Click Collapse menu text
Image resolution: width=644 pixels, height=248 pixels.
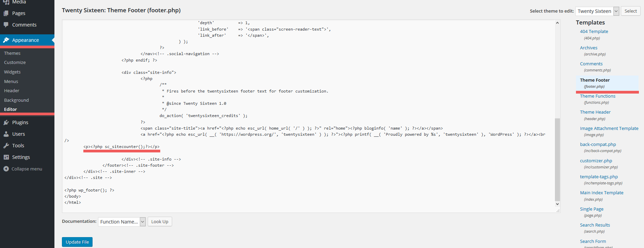pos(27,169)
